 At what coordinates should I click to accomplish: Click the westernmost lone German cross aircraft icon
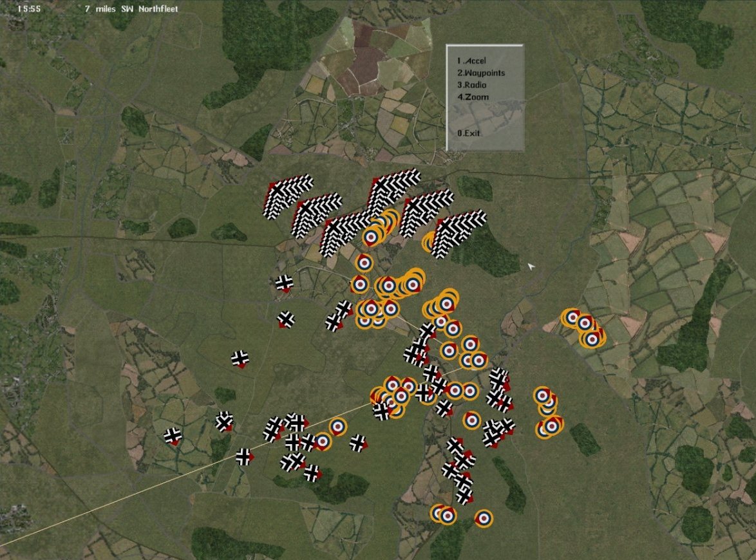click(x=173, y=436)
